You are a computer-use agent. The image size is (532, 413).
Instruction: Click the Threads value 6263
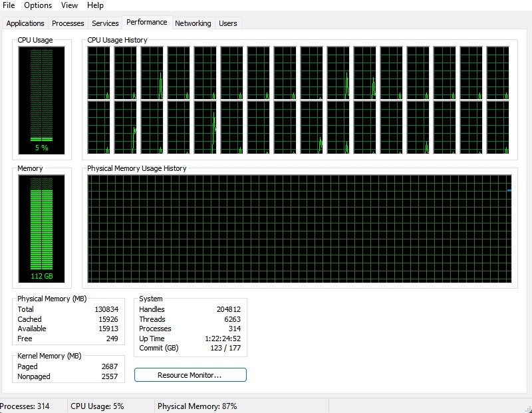pos(232,319)
